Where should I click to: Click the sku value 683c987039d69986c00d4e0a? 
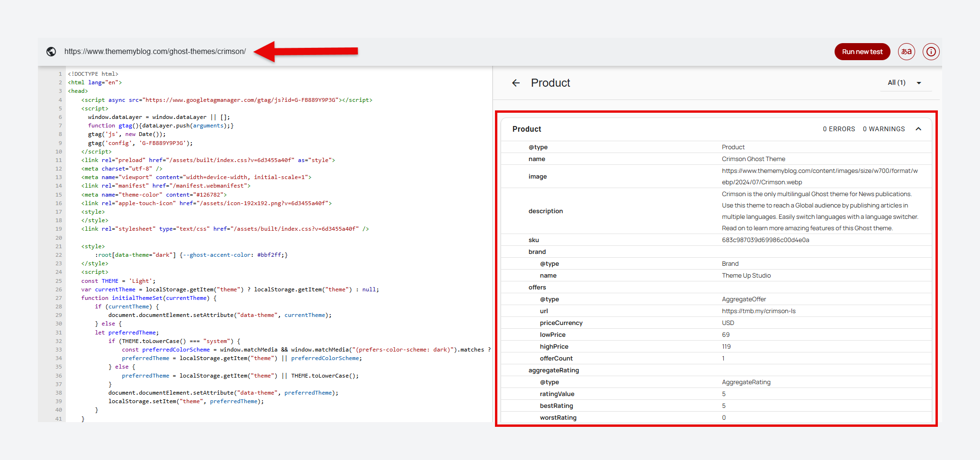765,240
